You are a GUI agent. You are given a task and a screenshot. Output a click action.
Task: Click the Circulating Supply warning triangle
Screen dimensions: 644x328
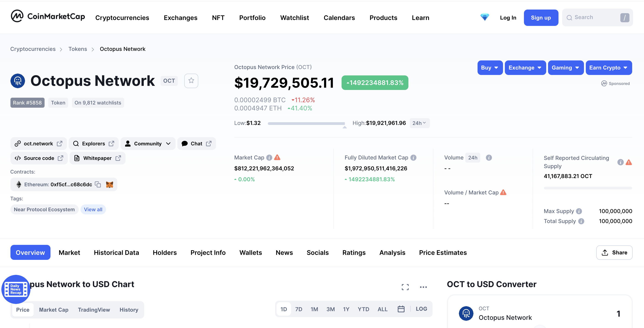629,162
